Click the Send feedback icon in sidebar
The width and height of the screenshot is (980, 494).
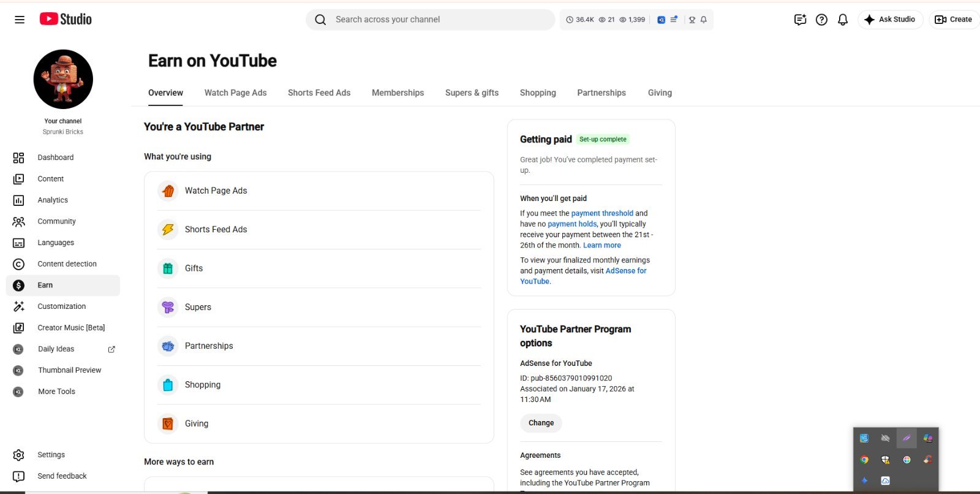coord(19,476)
